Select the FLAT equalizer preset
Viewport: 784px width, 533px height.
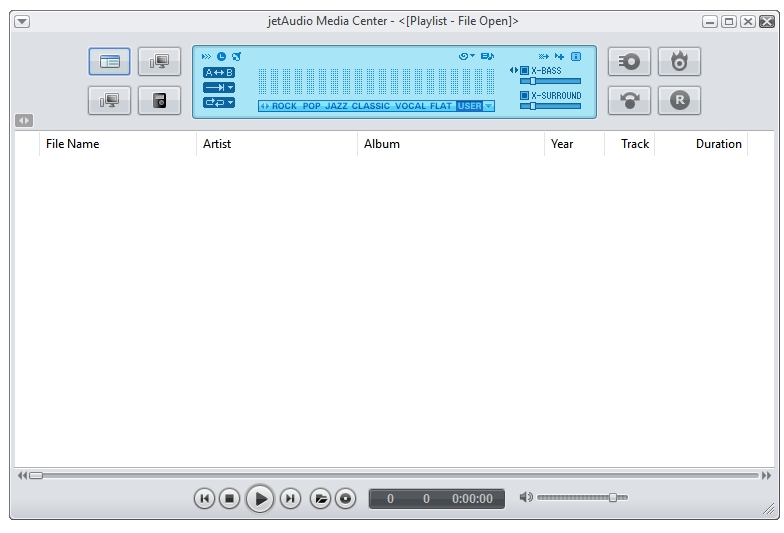(x=440, y=106)
